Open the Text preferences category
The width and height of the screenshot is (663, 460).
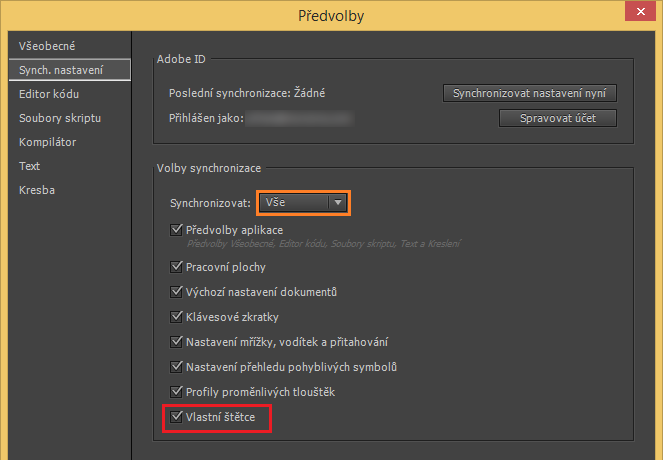pos(29,166)
